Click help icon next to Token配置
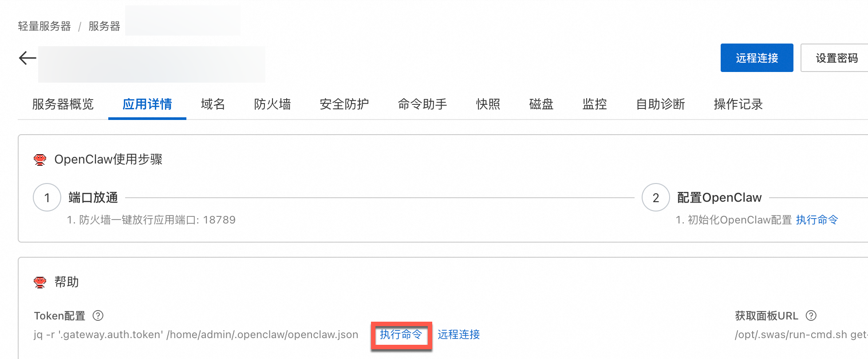Screen dimensions: 868x359 [98, 315]
